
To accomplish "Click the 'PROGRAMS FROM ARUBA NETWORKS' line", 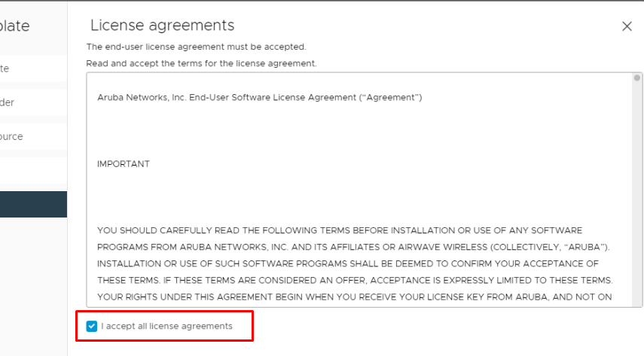I will [x=353, y=247].
